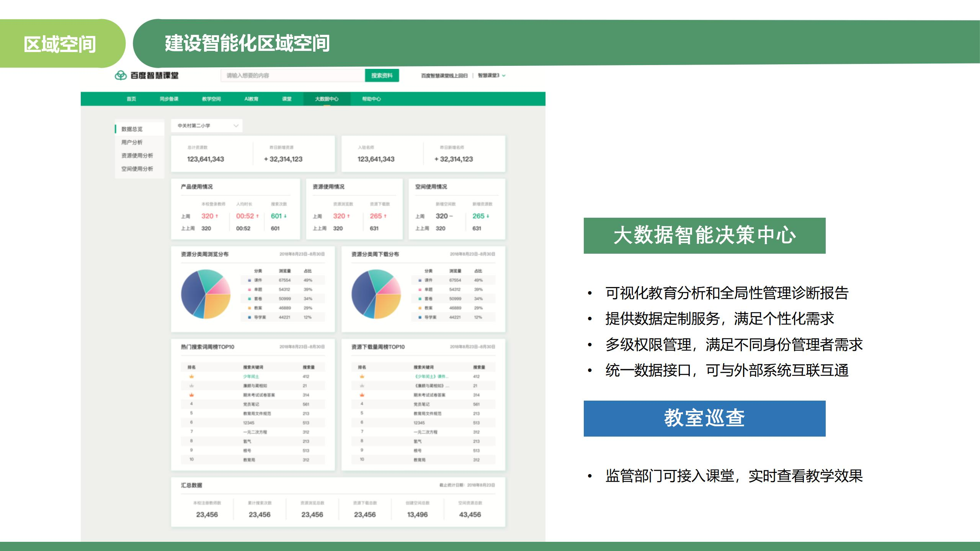The height and width of the screenshot is (551, 980).
Task: Click the Baidu 百度智慧课堂 logo icon
Action: pyautogui.click(x=121, y=75)
